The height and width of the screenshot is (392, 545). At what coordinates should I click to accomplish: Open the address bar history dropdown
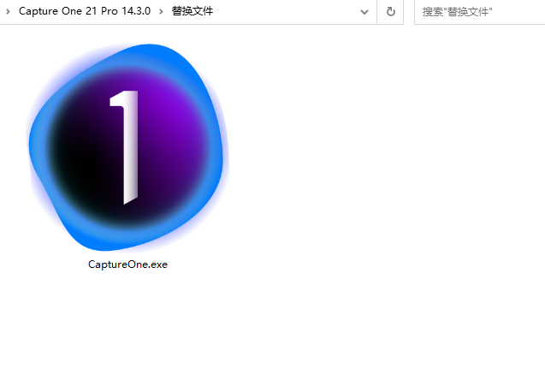coord(364,12)
